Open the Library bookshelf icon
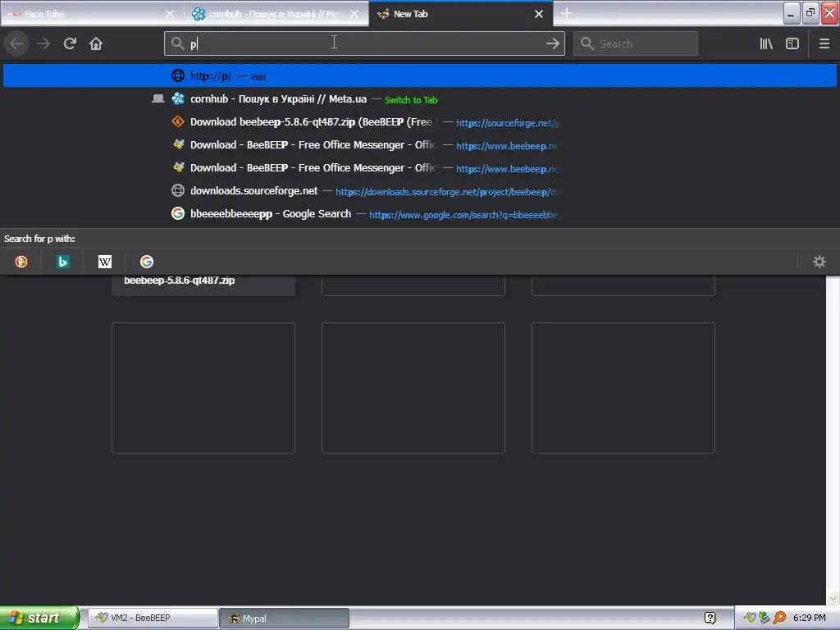Viewport: 840px width, 630px height. 766,43
